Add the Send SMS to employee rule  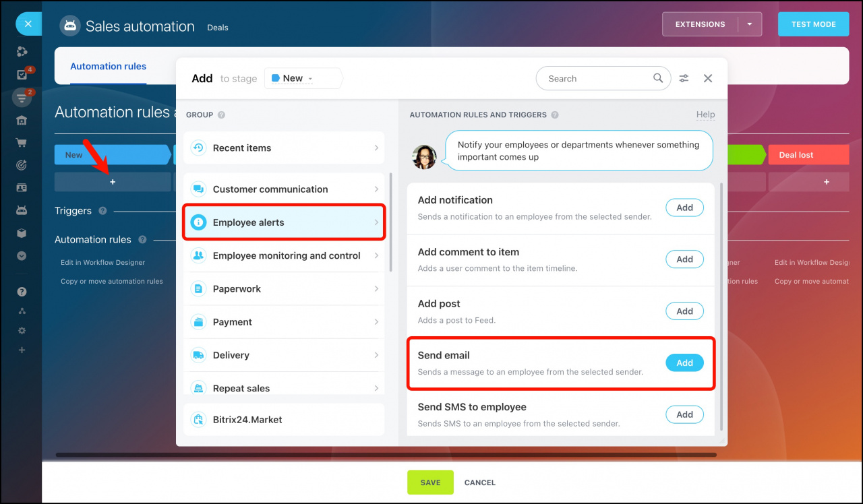(684, 414)
